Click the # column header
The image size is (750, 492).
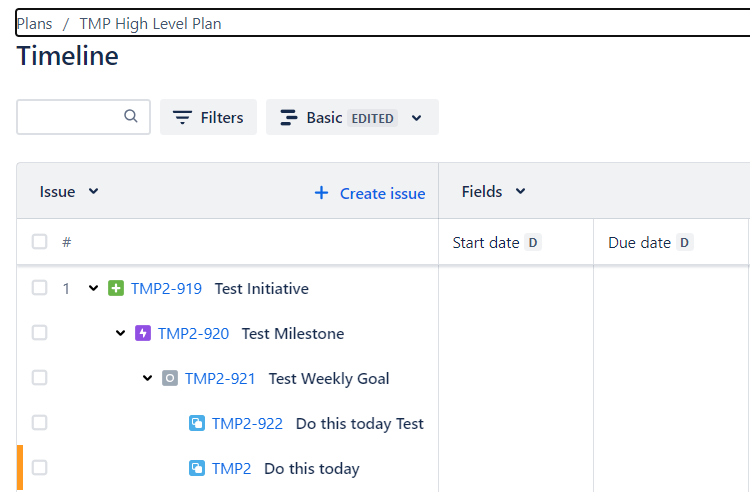pyautogui.click(x=66, y=242)
